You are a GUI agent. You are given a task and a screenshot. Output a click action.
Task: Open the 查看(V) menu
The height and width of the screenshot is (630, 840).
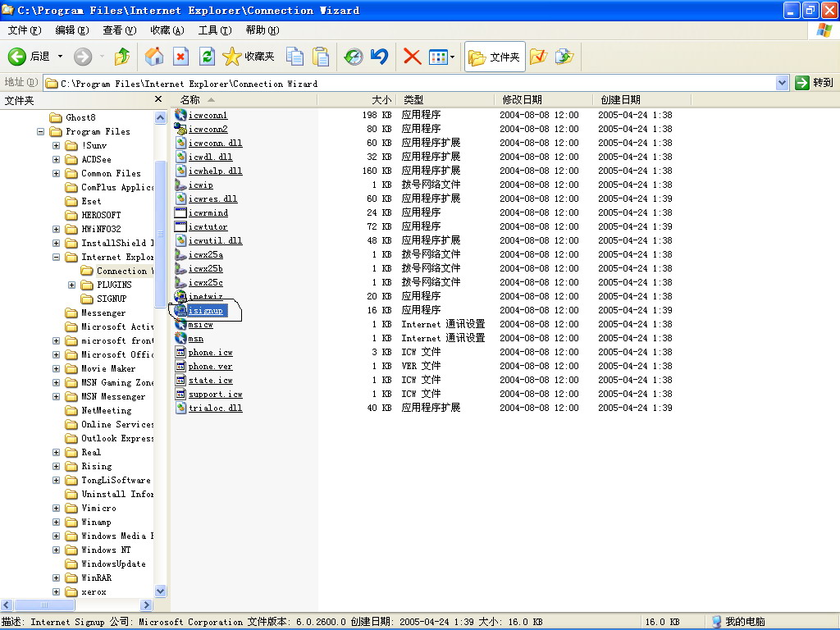click(119, 30)
